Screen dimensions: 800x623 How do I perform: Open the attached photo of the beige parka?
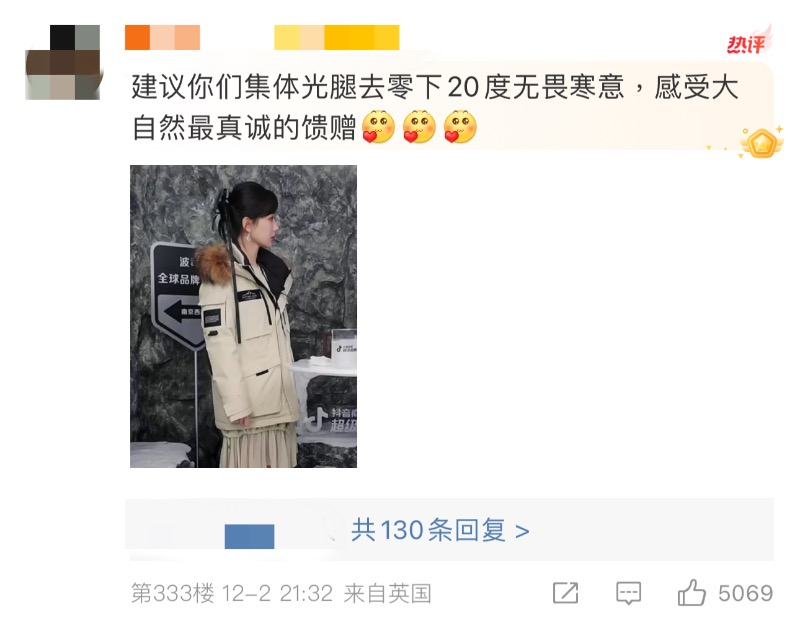pos(243,316)
